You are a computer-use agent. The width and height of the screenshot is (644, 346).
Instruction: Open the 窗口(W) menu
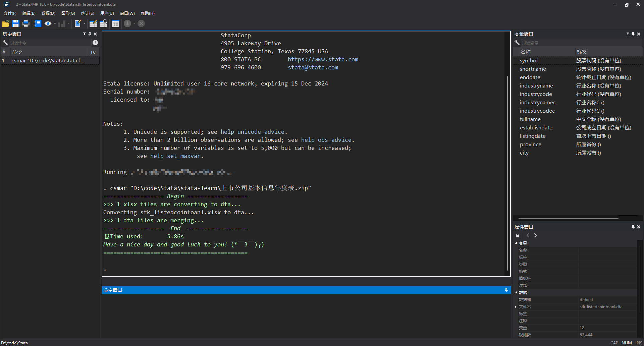[127, 13]
